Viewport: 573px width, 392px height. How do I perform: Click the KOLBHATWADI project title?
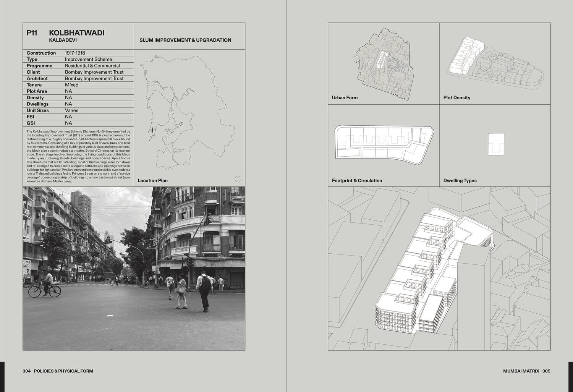pos(77,33)
